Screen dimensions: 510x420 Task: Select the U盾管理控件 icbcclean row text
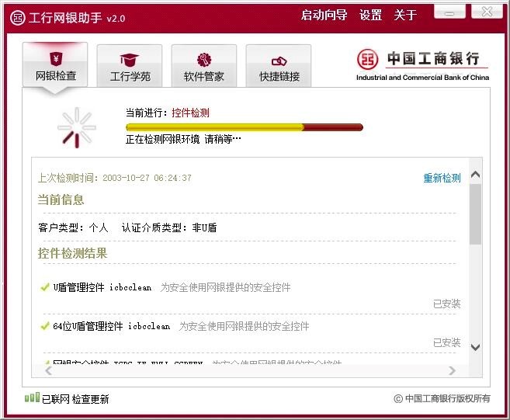coord(102,287)
